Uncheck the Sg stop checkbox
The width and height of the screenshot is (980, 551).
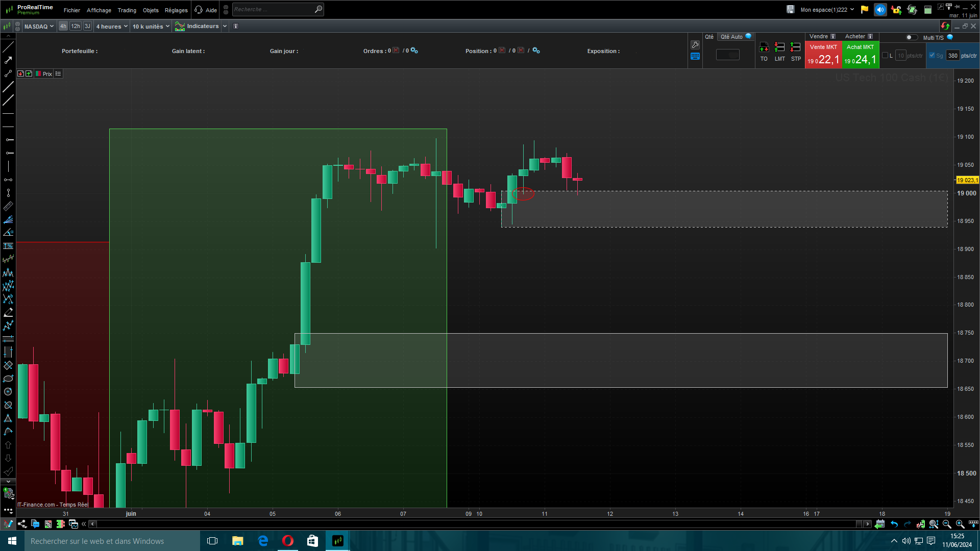(932, 56)
